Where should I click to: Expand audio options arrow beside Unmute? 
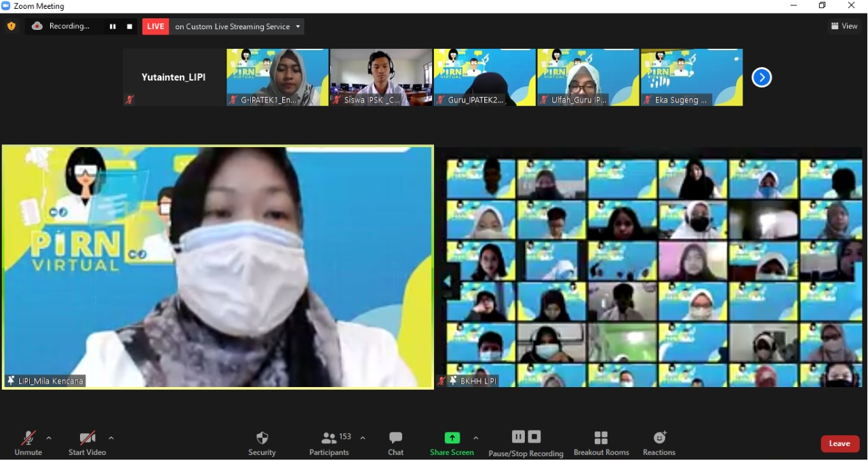49,438
